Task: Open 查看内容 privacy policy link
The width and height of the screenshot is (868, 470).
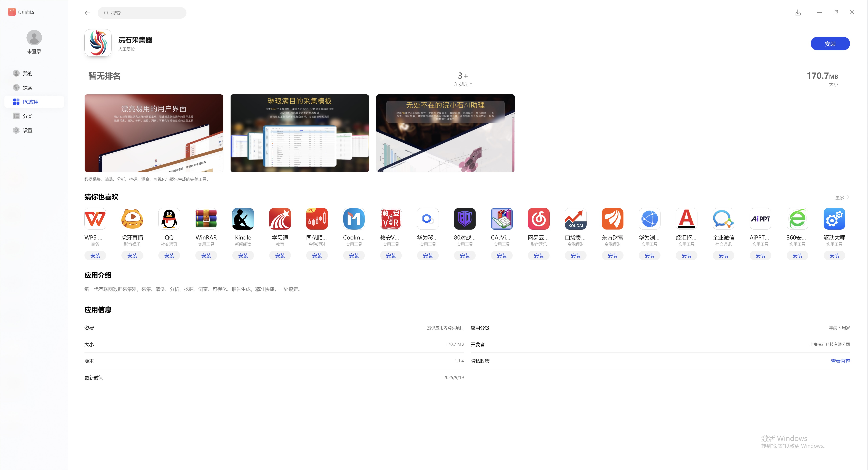Action: click(840, 361)
